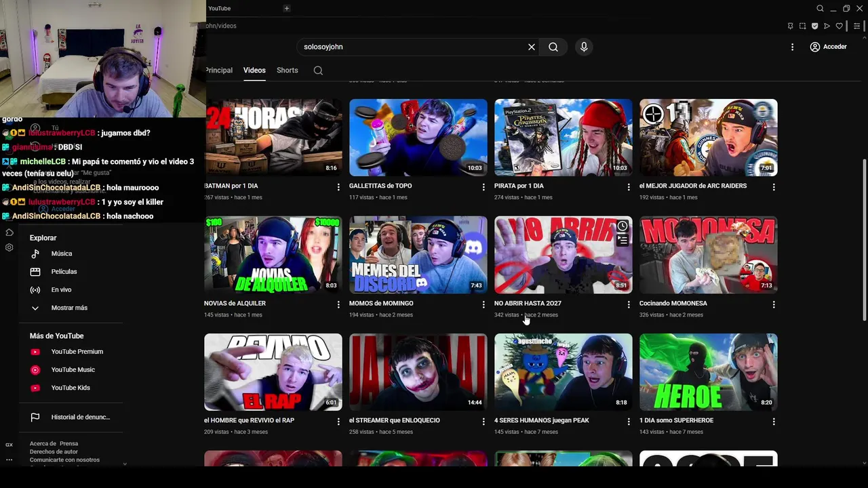
Task: Click the page vertical scrollbar
Action: pyautogui.click(x=863, y=241)
